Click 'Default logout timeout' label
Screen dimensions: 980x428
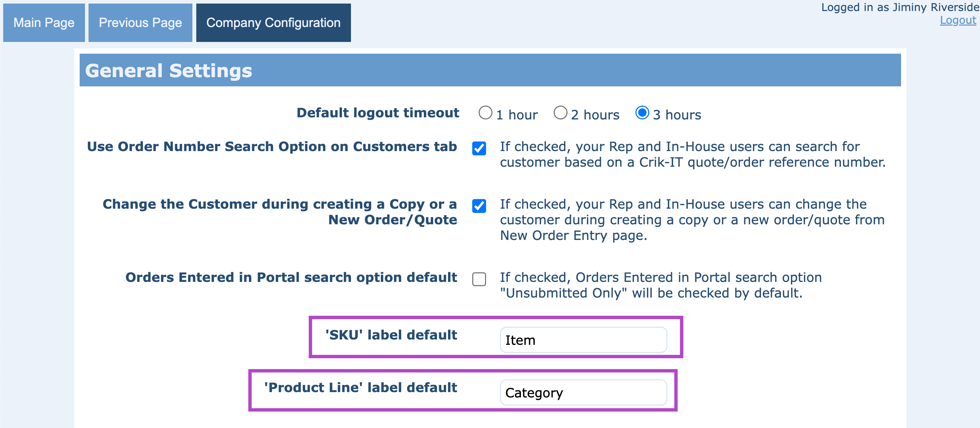(377, 113)
